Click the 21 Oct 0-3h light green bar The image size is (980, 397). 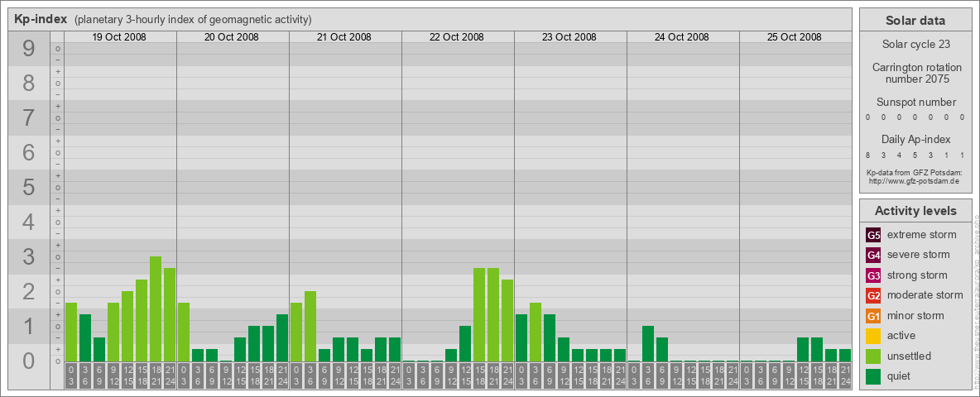[x=296, y=332]
